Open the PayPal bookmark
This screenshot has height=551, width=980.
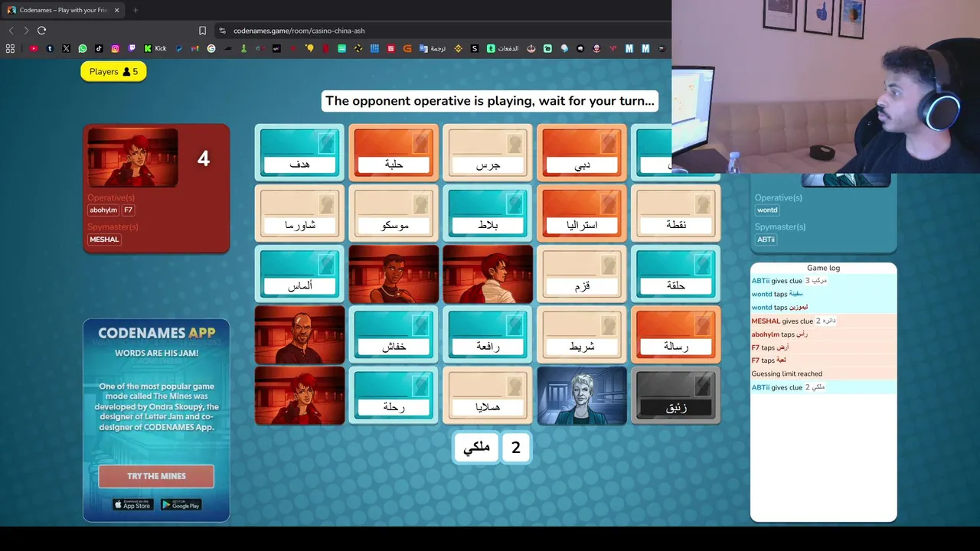pos(179,48)
